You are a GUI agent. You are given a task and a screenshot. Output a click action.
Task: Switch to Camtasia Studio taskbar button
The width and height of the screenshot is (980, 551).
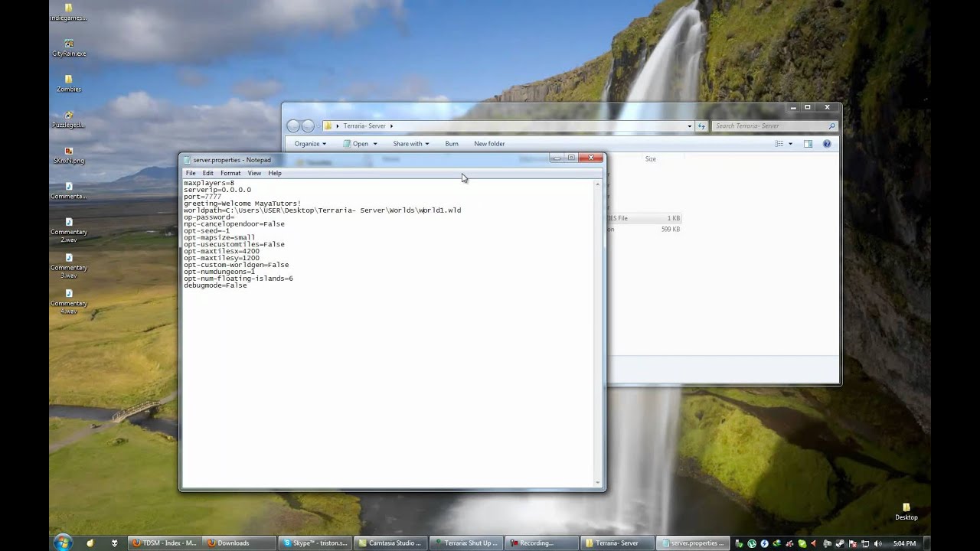(x=390, y=543)
